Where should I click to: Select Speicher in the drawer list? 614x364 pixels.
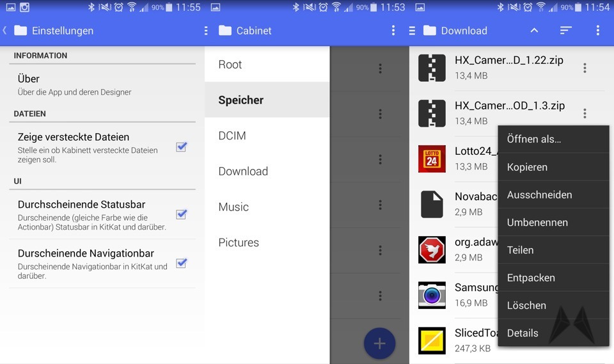(x=241, y=100)
